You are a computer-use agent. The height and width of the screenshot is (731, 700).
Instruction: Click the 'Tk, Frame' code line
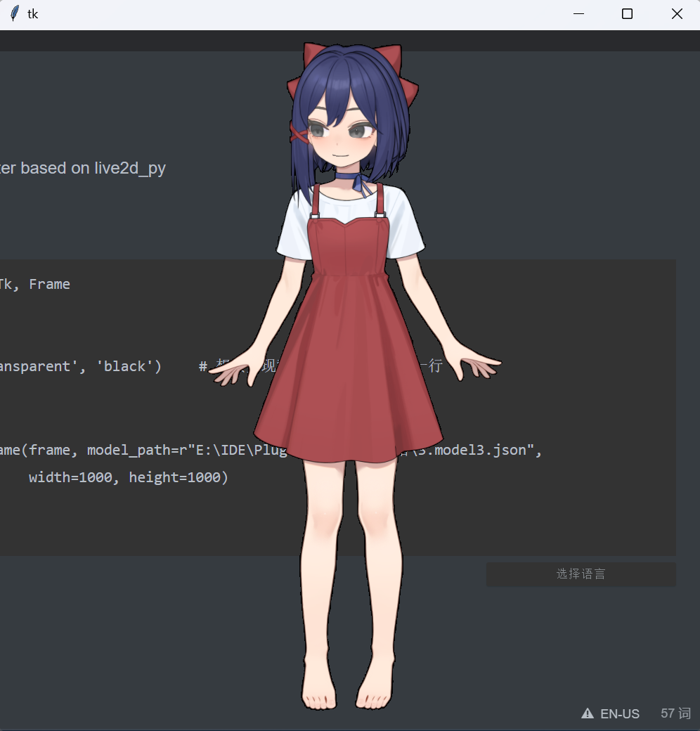(34, 284)
